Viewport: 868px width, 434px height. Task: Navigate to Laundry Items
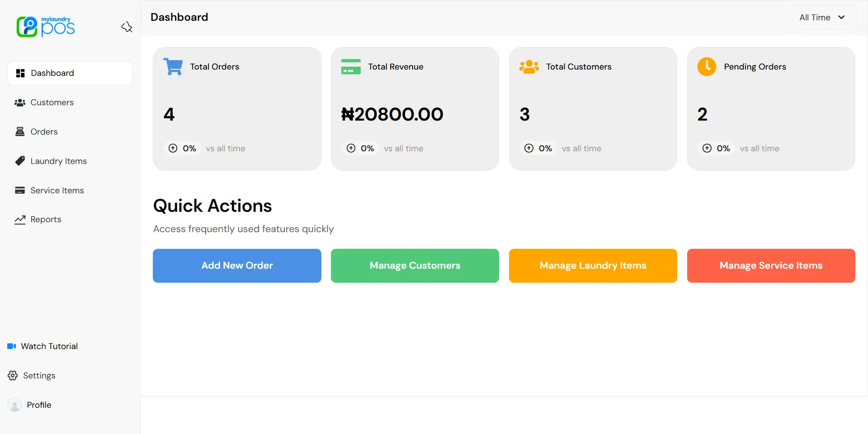click(x=58, y=161)
